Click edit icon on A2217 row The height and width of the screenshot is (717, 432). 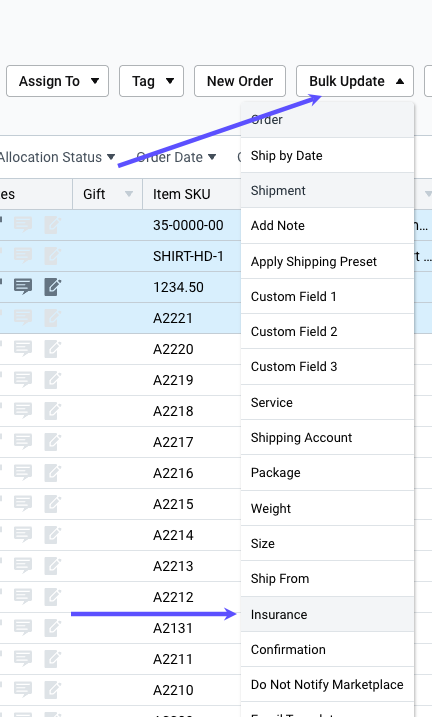(x=53, y=441)
